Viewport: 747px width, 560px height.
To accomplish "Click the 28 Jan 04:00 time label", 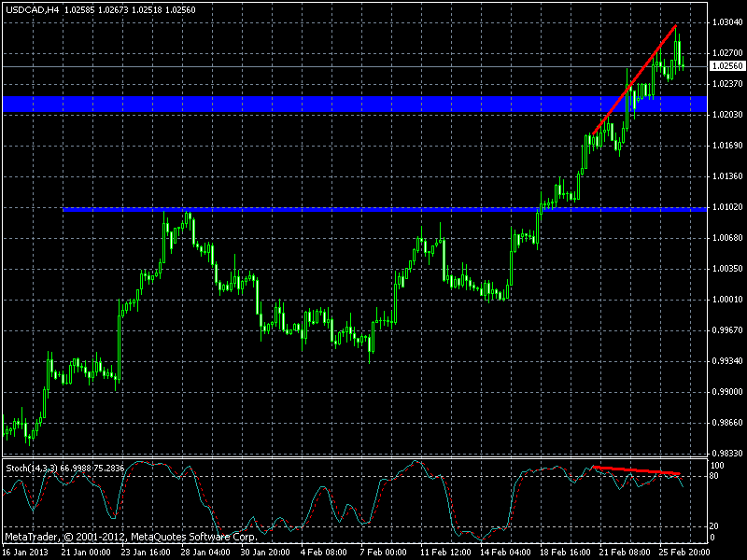I will coord(205,553).
